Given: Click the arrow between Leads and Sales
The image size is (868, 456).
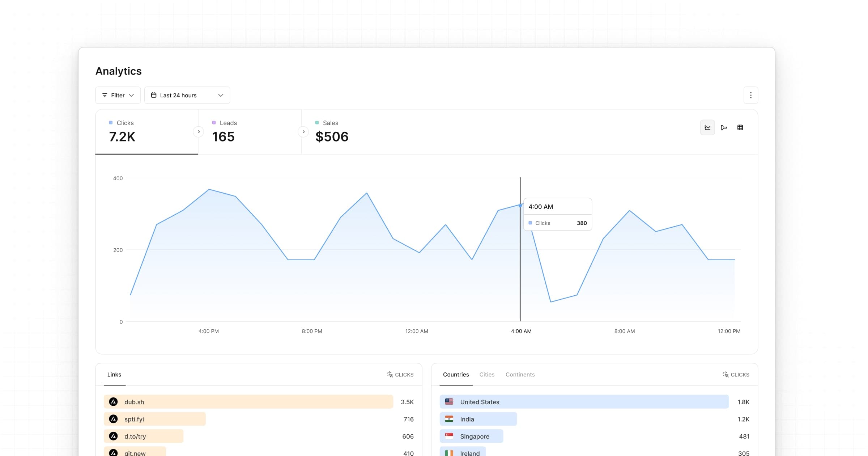Looking at the screenshot, I should coord(303,132).
